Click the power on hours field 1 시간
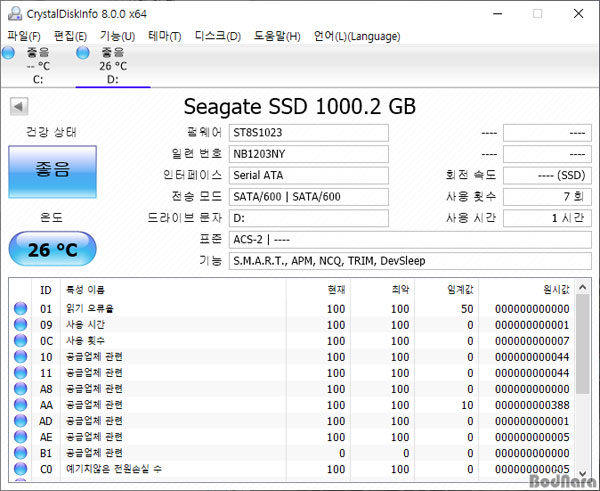Image resolution: width=600 pixels, height=491 pixels. coord(547,218)
